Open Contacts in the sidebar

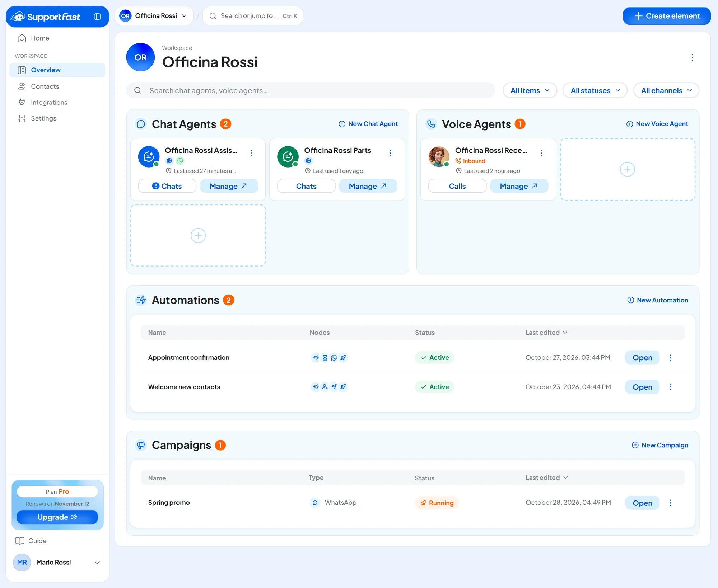pos(57,86)
